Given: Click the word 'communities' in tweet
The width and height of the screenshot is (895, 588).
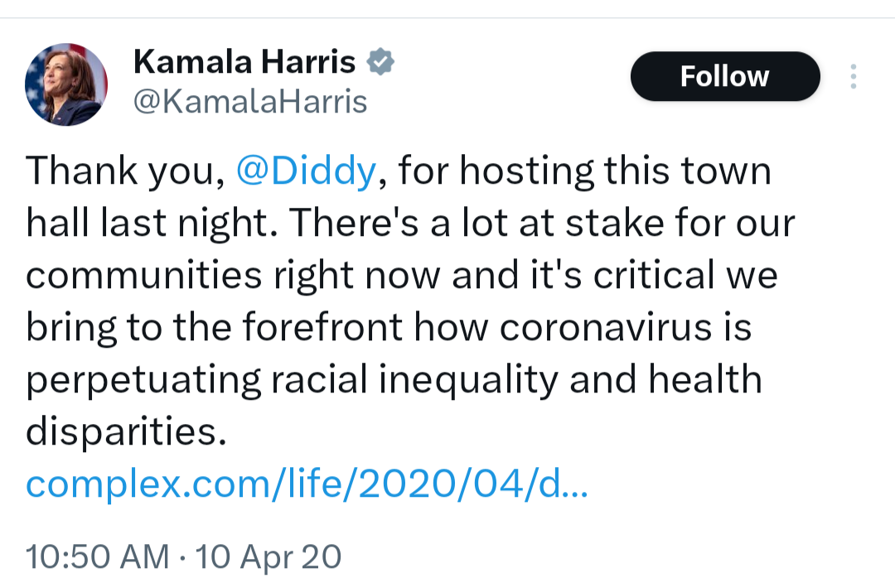Looking at the screenshot, I should click(x=144, y=275).
